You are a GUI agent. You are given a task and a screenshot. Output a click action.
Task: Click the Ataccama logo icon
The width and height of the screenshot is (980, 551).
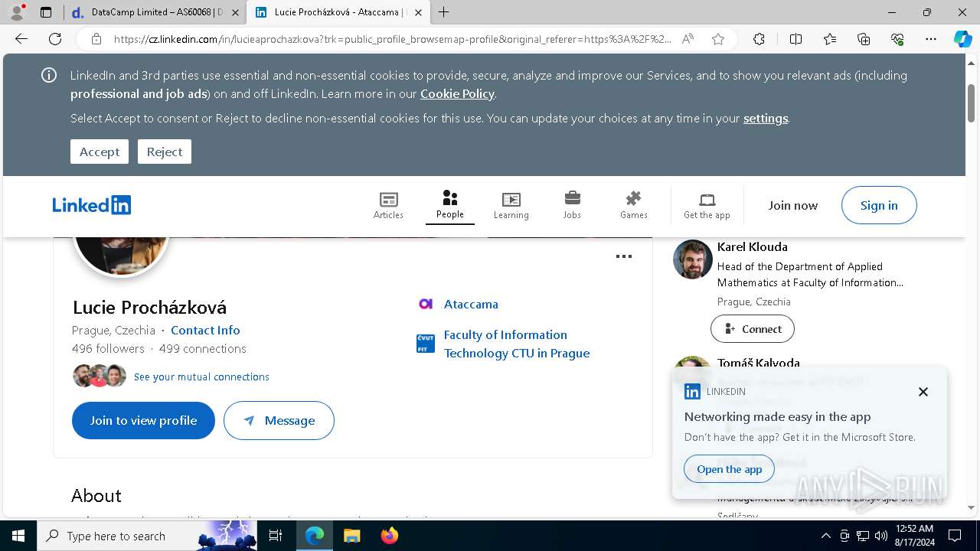click(x=426, y=304)
